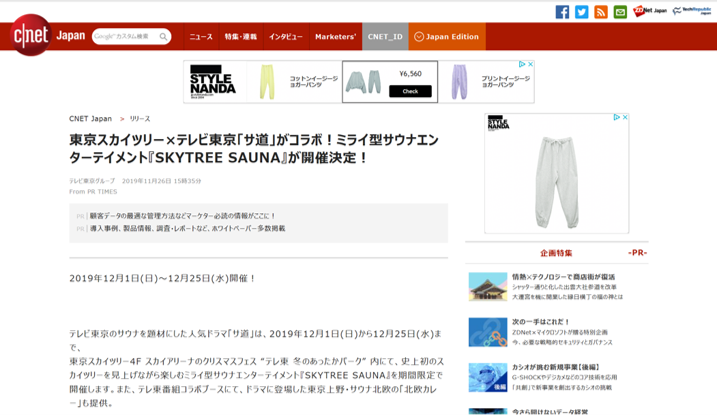The height and width of the screenshot is (415, 717).
Task: Open the Facebook share icon
Action: pyautogui.click(x=562, y=12)
